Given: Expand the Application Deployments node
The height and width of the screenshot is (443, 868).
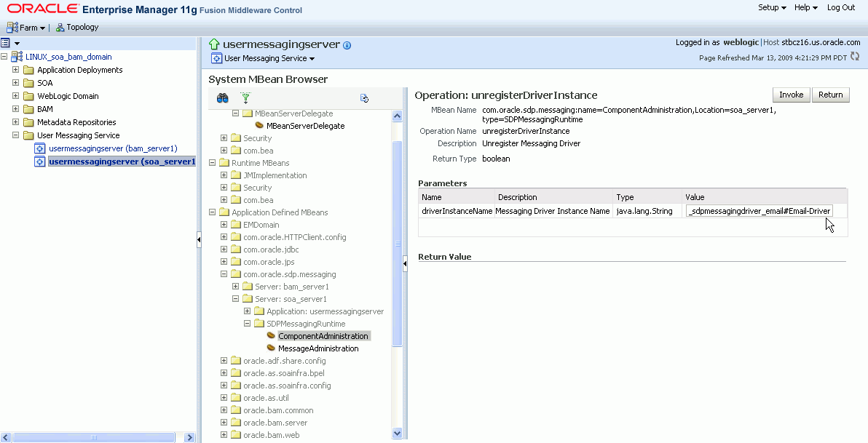Looking at the screenshot, I should [15, 70].
